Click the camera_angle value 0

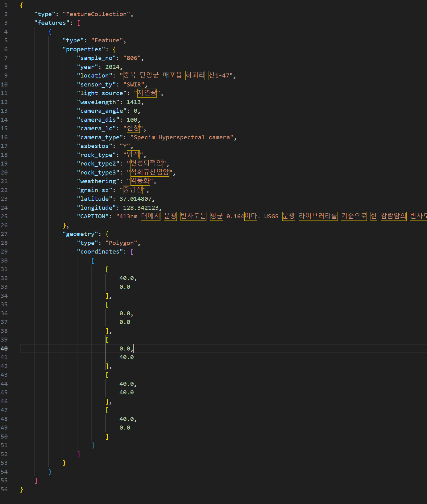click(135, 111)
